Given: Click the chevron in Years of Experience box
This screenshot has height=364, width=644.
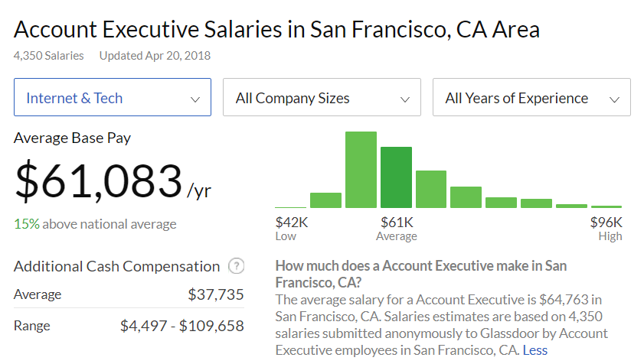Looking at the screenshot, I should (x=614, y=99).
